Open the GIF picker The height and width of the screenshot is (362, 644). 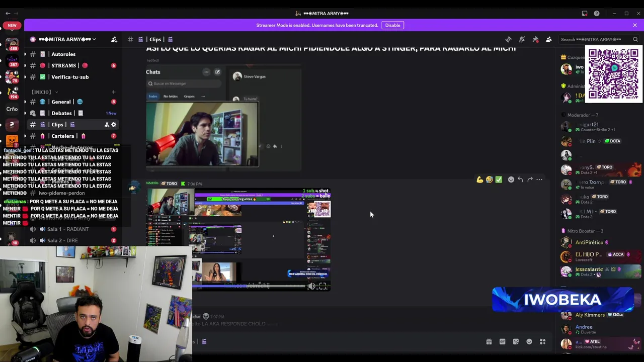[x=502, y=342]
